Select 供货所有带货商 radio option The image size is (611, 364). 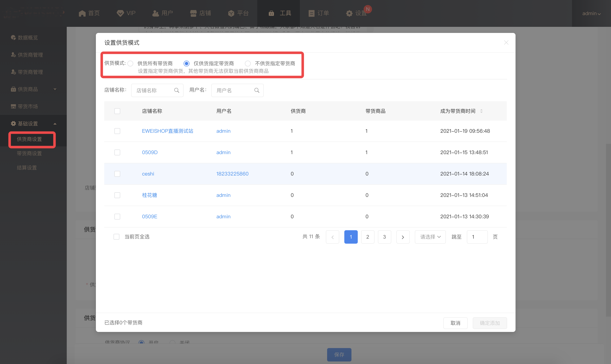(x=131, y=64)
